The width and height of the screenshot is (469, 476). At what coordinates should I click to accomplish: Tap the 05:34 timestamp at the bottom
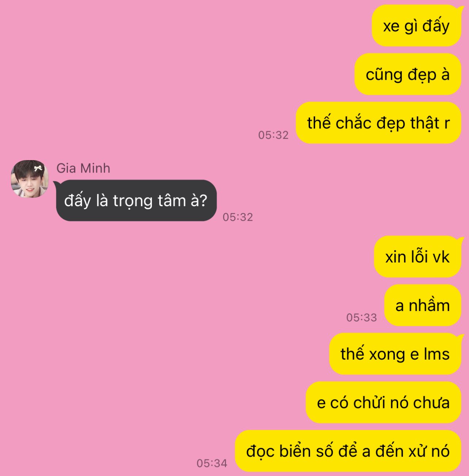click(x=212, y=463)
